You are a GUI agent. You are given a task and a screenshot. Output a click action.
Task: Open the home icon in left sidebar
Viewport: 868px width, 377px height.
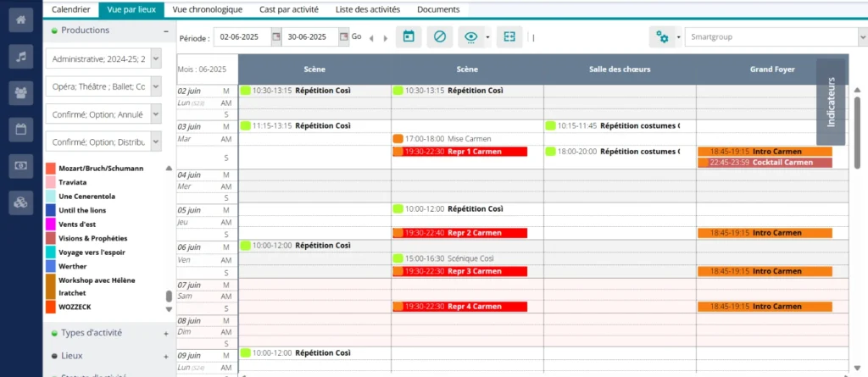point(21,21)
